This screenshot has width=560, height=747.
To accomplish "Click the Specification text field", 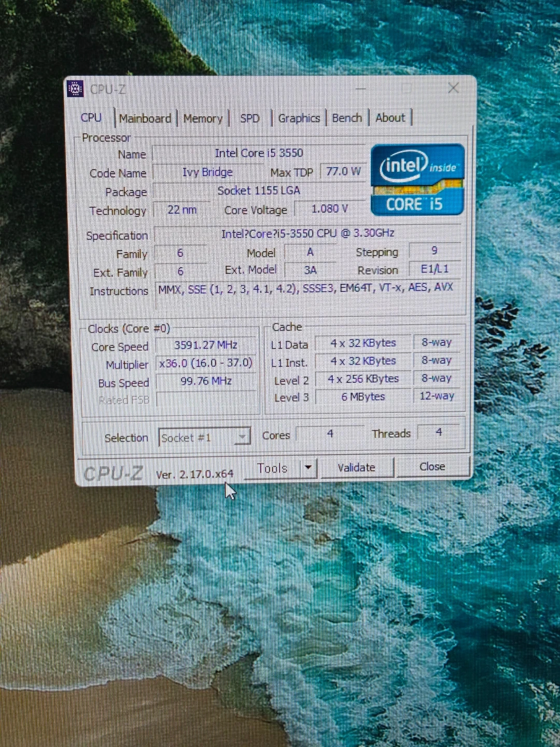I will click(307, 234).
